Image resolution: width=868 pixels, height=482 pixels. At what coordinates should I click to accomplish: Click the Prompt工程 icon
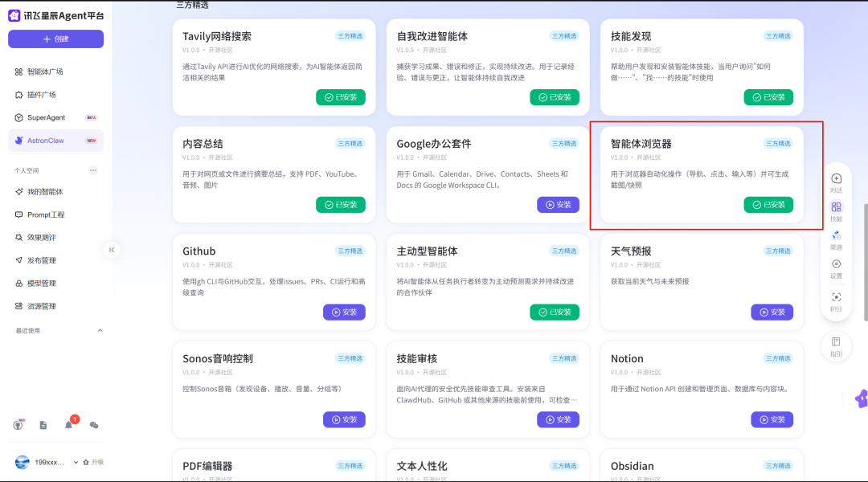(18, 214)
